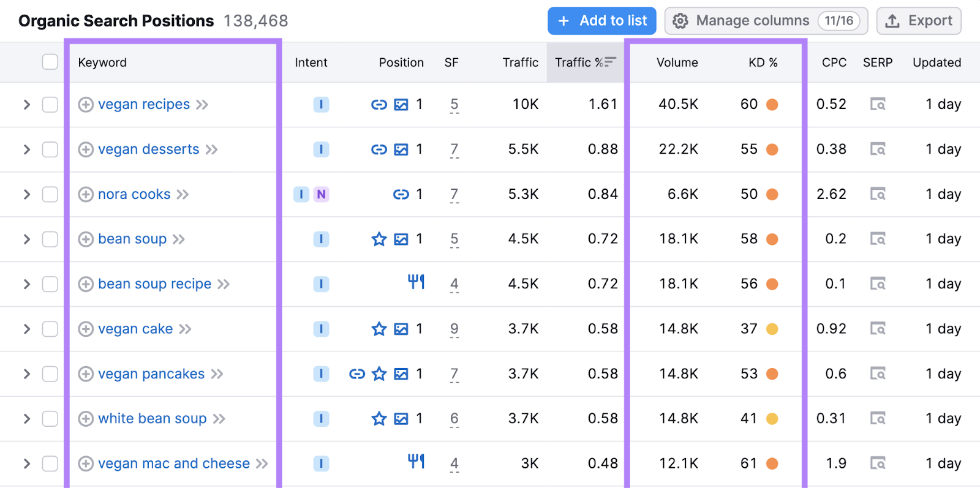This screenshot has height=488, width=980.
Task: Sort by the KD % column header
Action: [763, 62]
